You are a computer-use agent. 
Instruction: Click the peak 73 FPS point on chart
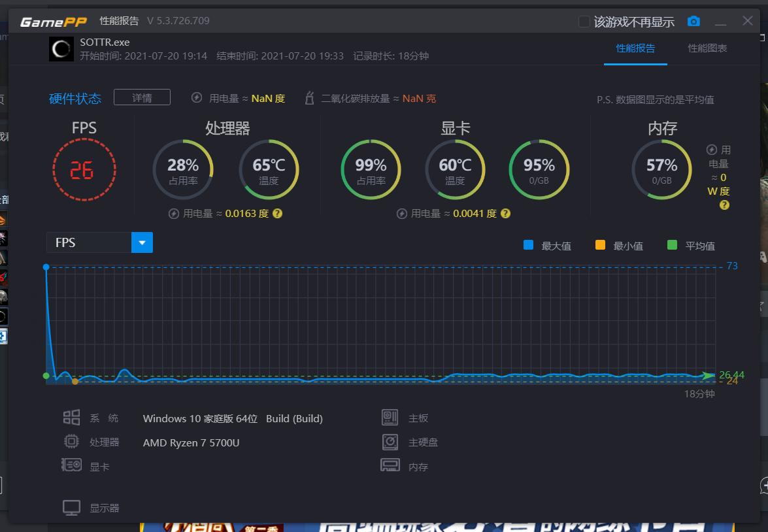click(46, 267)
